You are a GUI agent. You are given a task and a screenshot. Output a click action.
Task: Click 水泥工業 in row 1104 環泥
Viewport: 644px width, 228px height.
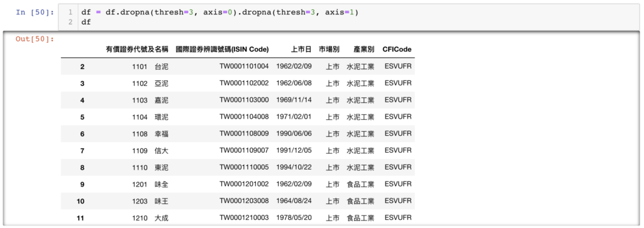[x=360, y=117]
